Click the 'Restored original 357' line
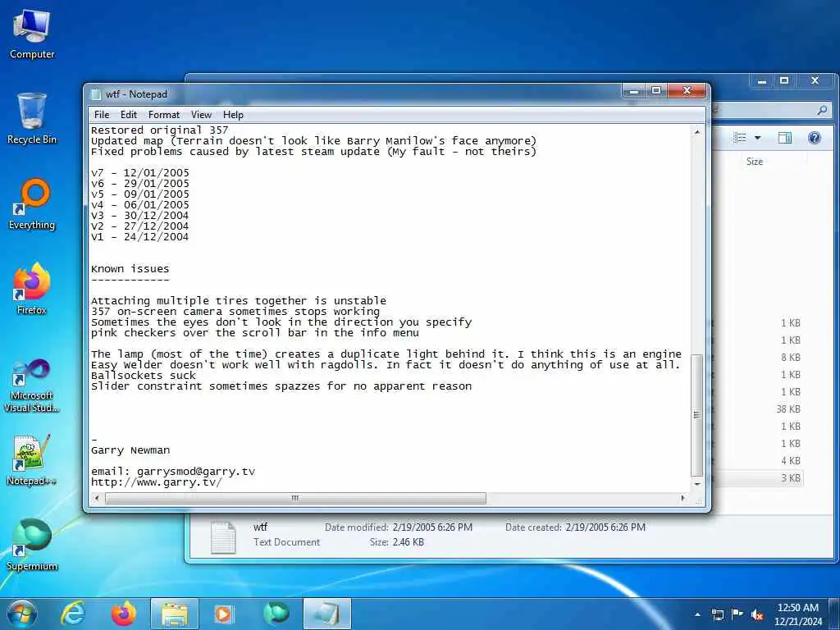 coord(159,130)
